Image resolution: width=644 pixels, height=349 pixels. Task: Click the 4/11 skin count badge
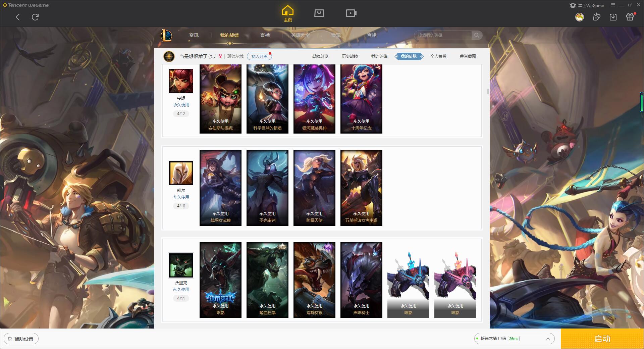(x=181, y=298)
